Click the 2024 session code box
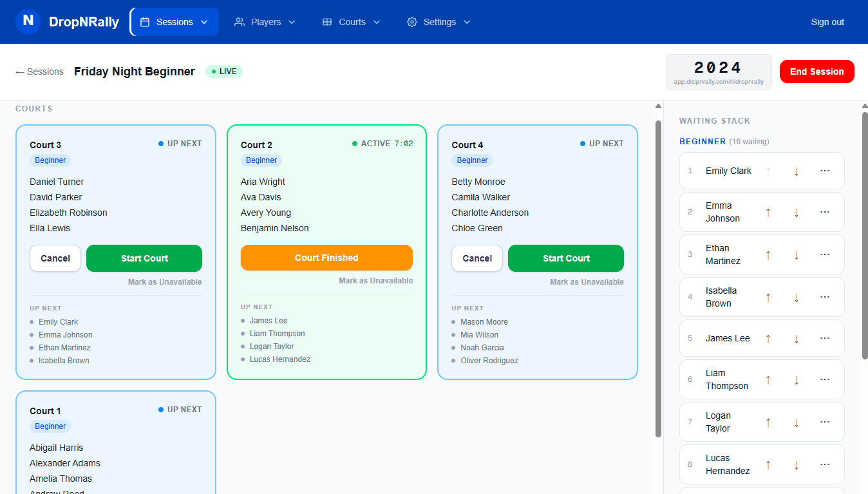 [x=719, y=71]
